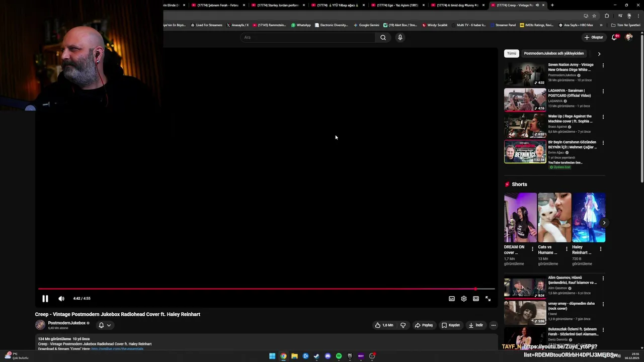Open Windows Start menu

click(272, 356)
